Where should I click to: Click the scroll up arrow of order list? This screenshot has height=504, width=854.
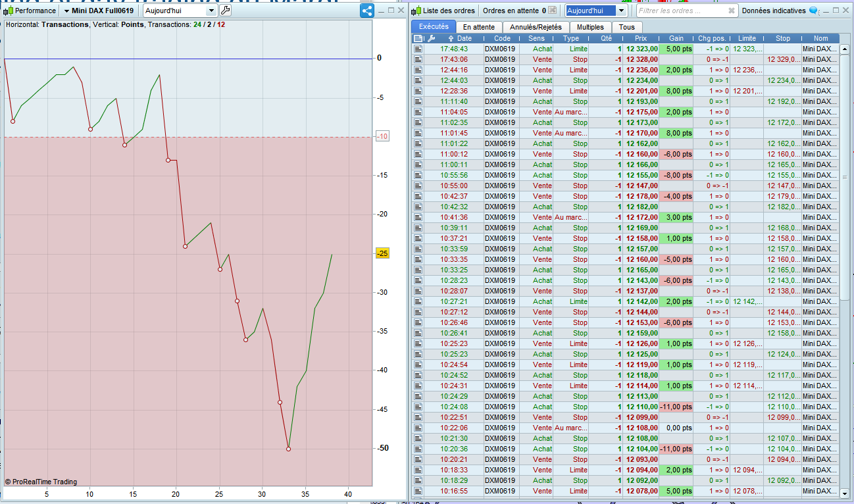(x=845, y=48)
